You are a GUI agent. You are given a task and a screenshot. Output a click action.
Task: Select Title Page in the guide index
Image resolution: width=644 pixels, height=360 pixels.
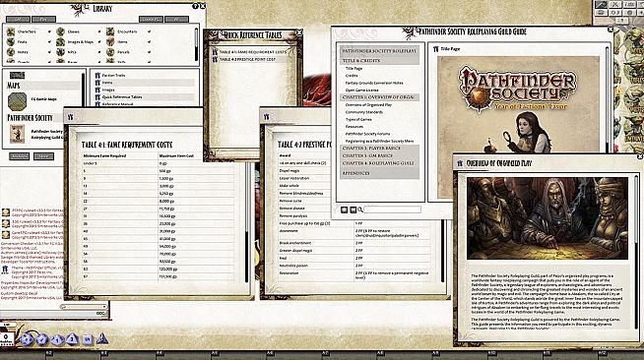(354, 69)
